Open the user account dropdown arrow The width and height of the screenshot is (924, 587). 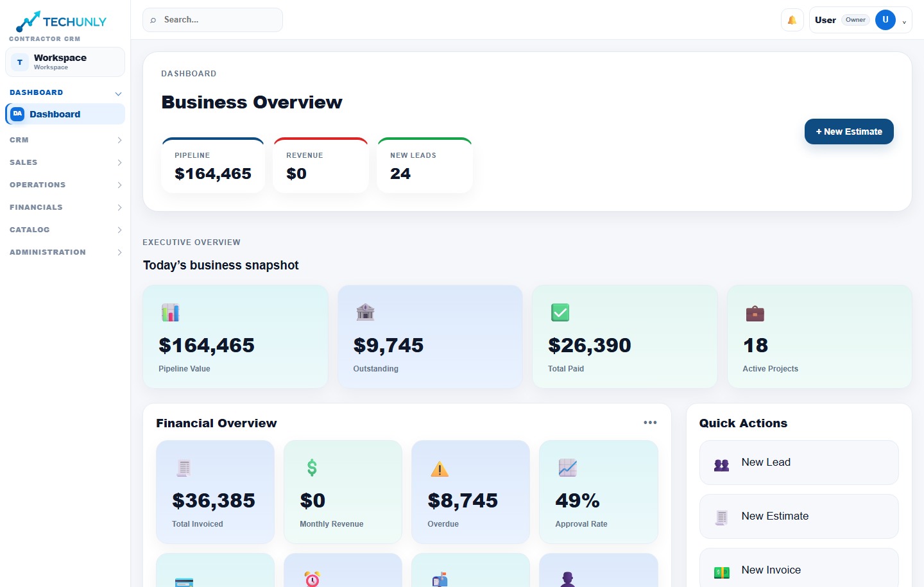coord(904,21)
